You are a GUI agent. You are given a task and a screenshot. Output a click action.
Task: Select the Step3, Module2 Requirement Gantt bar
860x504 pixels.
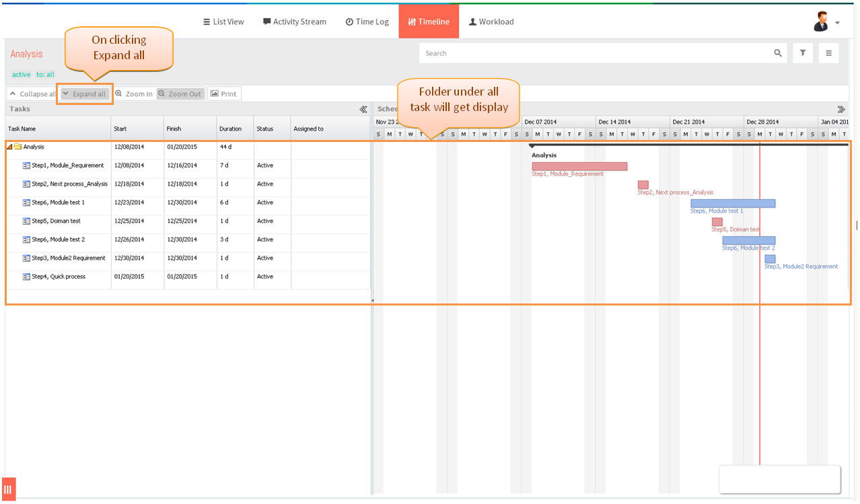[x=770, y=259]
